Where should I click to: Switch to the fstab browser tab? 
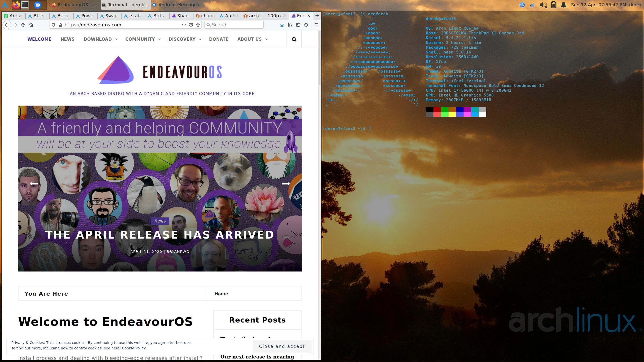(x=133, y=16)
